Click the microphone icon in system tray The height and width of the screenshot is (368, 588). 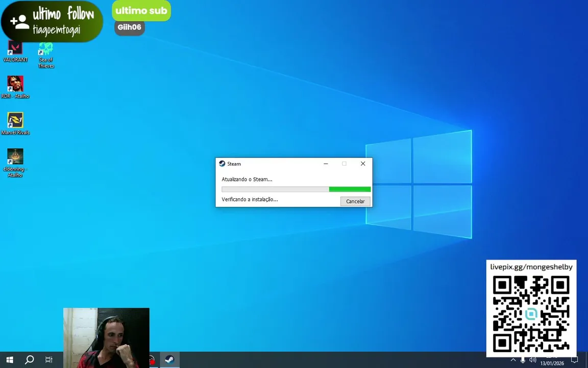coord(523,360)
